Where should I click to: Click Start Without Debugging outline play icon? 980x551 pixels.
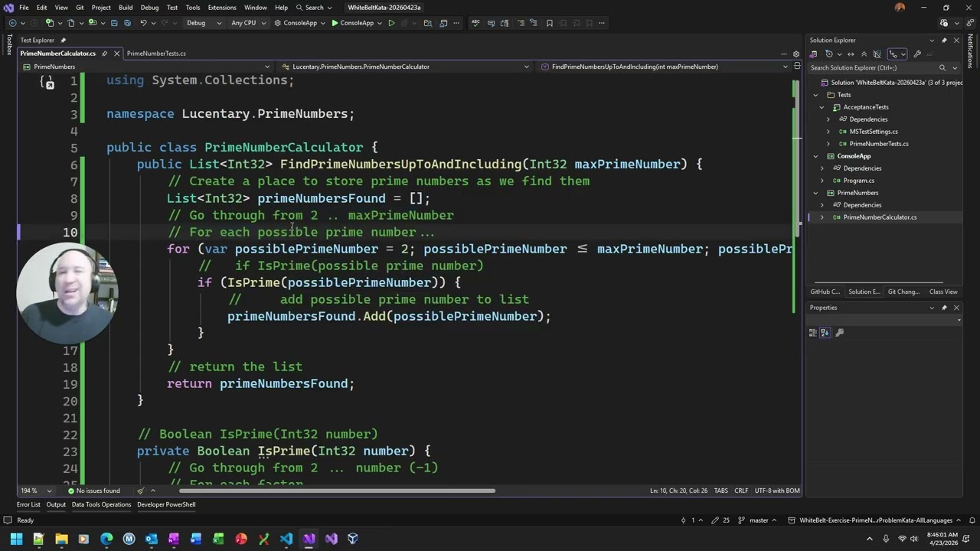click(x=391, y=23)
